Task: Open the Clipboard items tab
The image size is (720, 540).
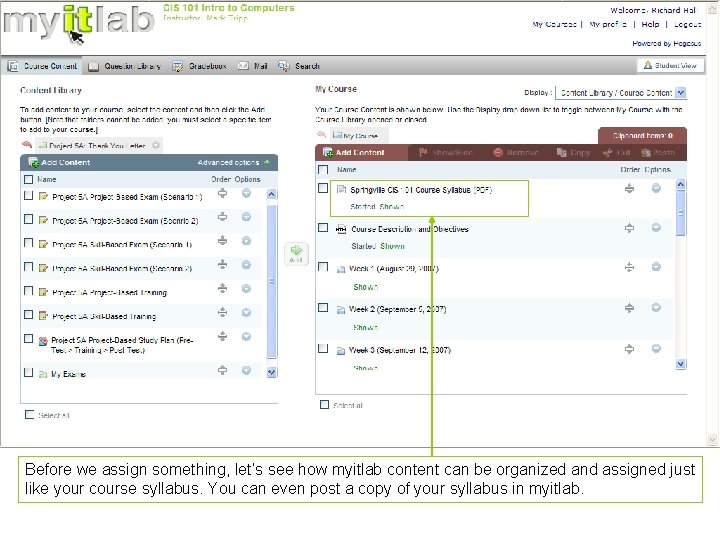Action: (x=642, y=135)
